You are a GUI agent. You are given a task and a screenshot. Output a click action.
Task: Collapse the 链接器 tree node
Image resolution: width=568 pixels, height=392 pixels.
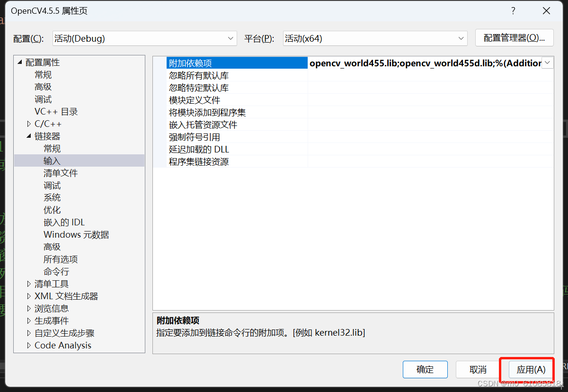29,136
